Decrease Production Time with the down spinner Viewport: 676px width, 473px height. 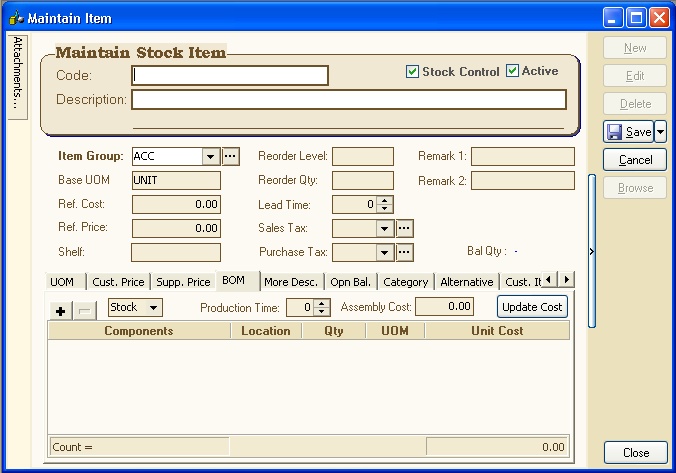(322, 311)
